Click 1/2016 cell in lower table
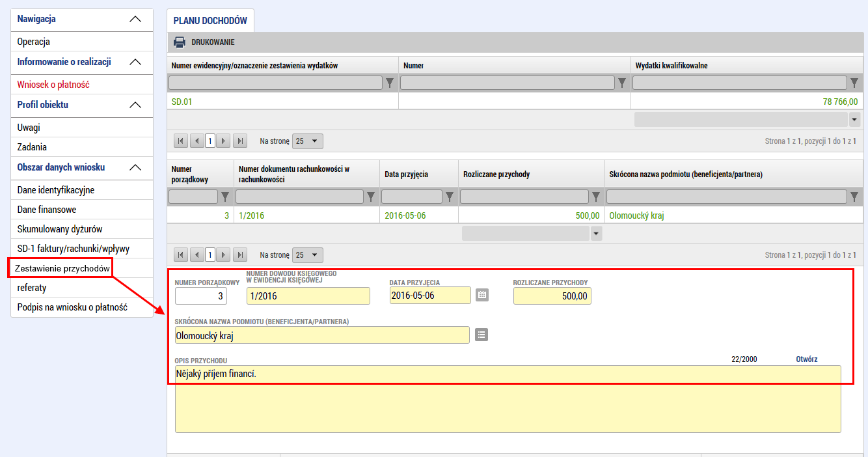The width and height of the screenshot is (868, 457). pyautogui.click(x=306, y=215)
